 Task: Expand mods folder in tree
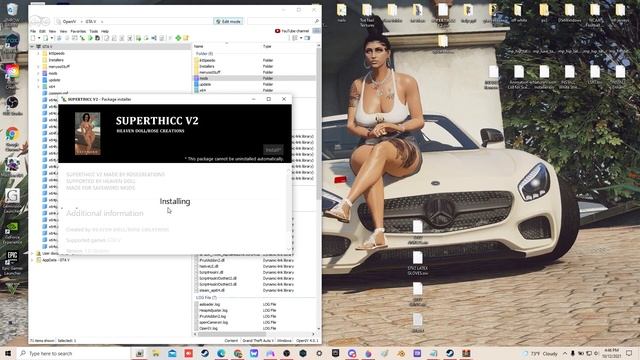tap(39, 73)
